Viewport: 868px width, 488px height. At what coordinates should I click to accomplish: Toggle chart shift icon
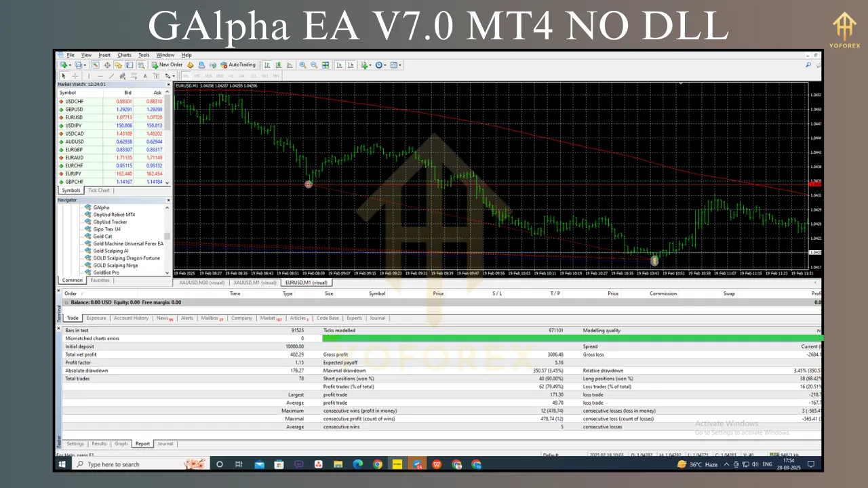(x=351, y=65)
